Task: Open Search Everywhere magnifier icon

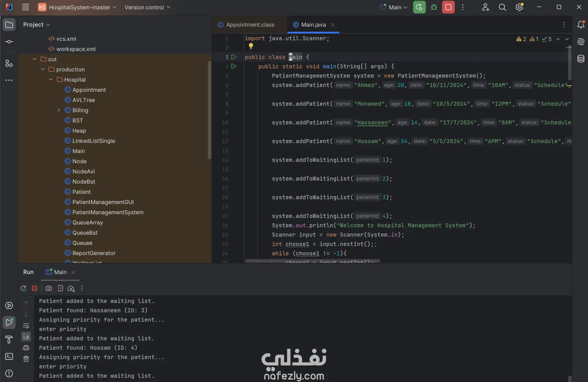Action: tap(502, 7)
